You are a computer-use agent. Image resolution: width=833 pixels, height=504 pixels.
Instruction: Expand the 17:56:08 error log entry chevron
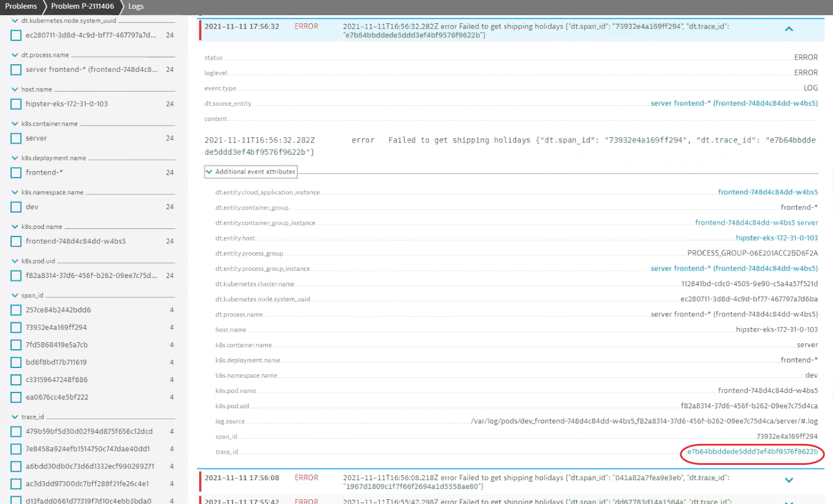coord(789,480)
